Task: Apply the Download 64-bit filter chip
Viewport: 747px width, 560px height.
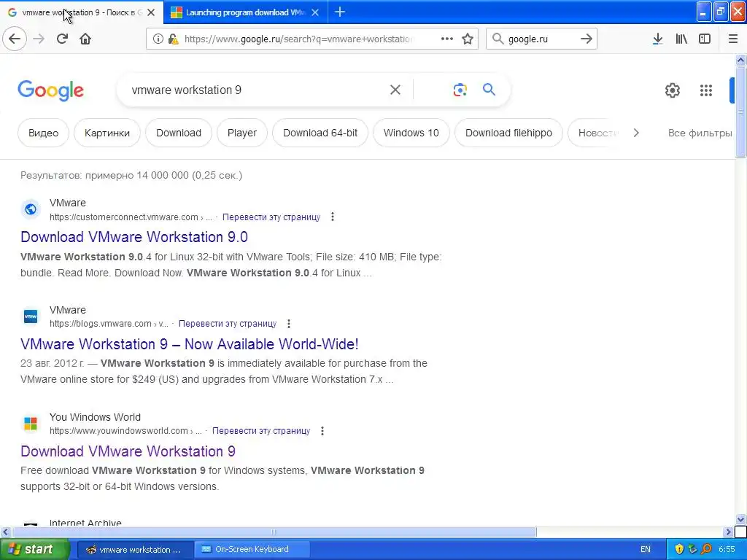Action: 320,133
